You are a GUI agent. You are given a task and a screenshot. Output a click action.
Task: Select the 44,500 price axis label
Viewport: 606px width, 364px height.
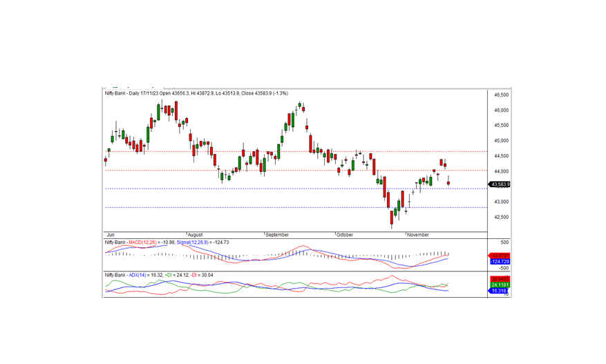[x=501, y=156]
